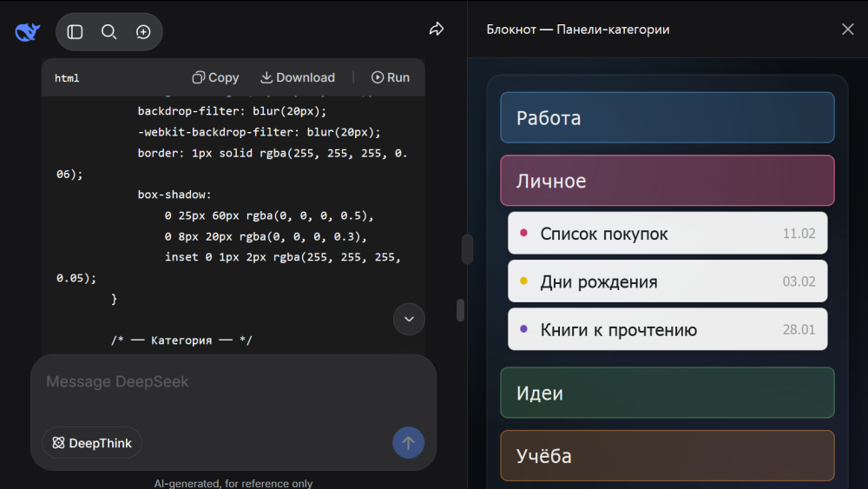Click the date 03.02
The width and height of the screenshot is (868, 489).
point(799,281)
